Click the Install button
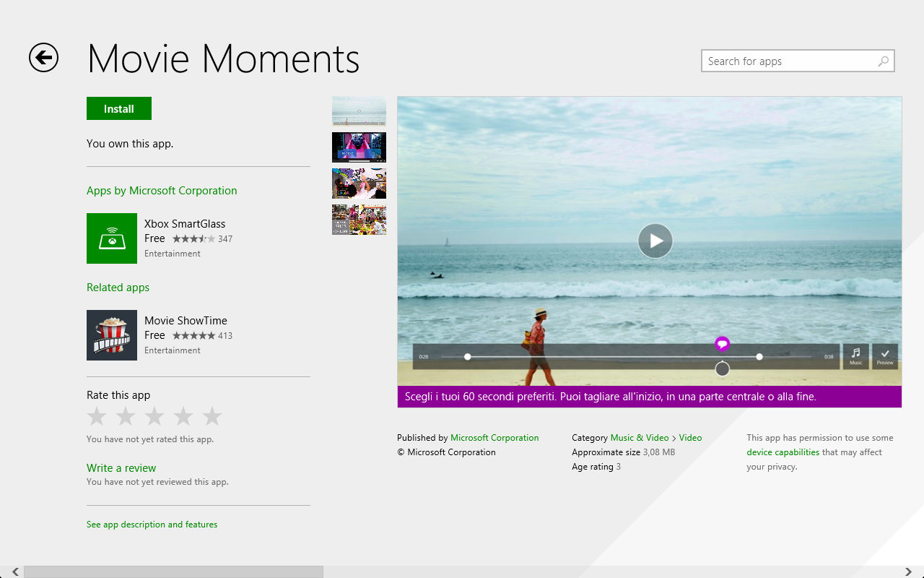 pos(119,108)
